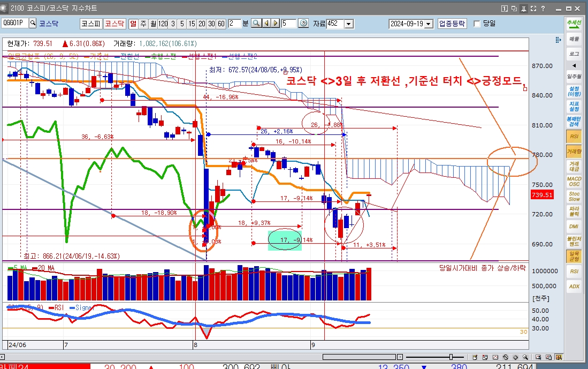Screen dimensions: 588x369
Task: Click the left arrow to shift chart back
Action: click(x=266, y=23)
